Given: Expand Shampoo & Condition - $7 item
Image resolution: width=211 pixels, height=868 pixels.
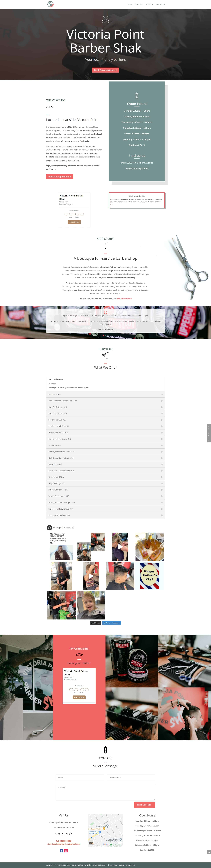Looking at the screenshot, I should (x=105, y=515).
